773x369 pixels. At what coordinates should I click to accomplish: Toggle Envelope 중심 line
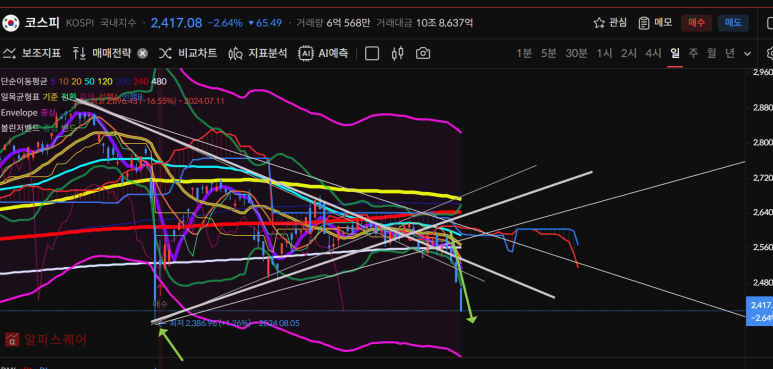pyautogui.click(x=47, y=113)
